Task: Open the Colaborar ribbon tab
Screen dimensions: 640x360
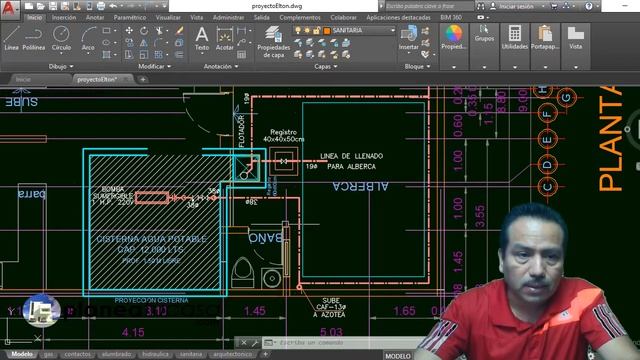Action: pyautogui.click(x=343, y=18)
